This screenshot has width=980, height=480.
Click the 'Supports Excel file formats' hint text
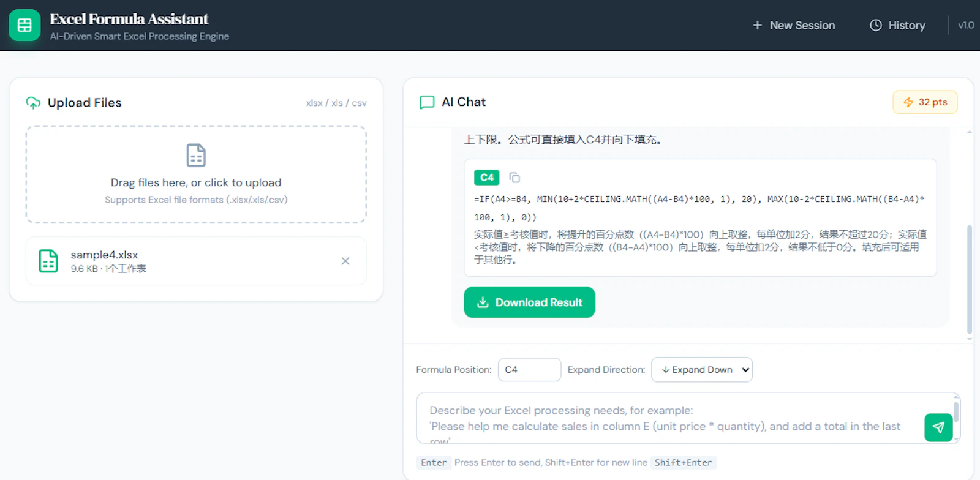(x=196, y=200)
